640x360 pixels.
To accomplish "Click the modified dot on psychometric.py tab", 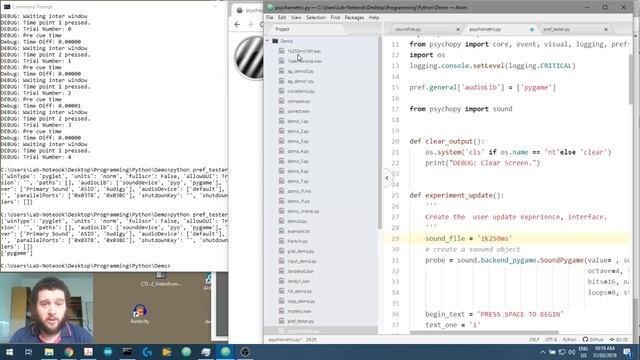I will (531, 29).
